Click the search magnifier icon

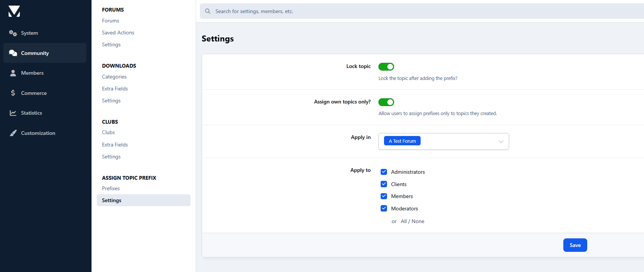click(208, 11)
